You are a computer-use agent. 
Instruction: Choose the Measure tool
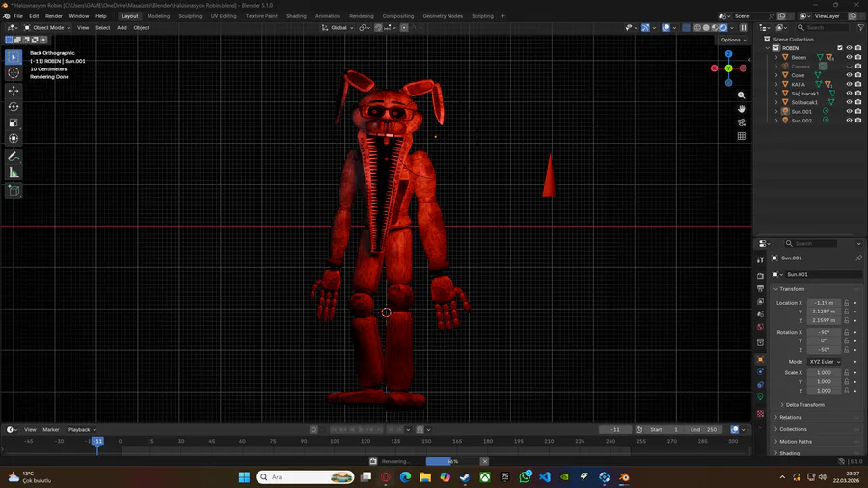14,172
